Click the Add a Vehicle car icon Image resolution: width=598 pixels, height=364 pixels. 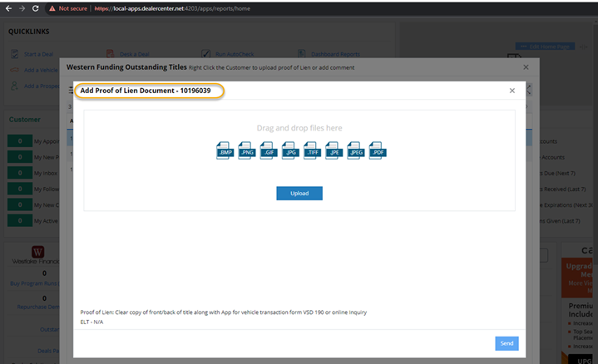click(14, 70)
